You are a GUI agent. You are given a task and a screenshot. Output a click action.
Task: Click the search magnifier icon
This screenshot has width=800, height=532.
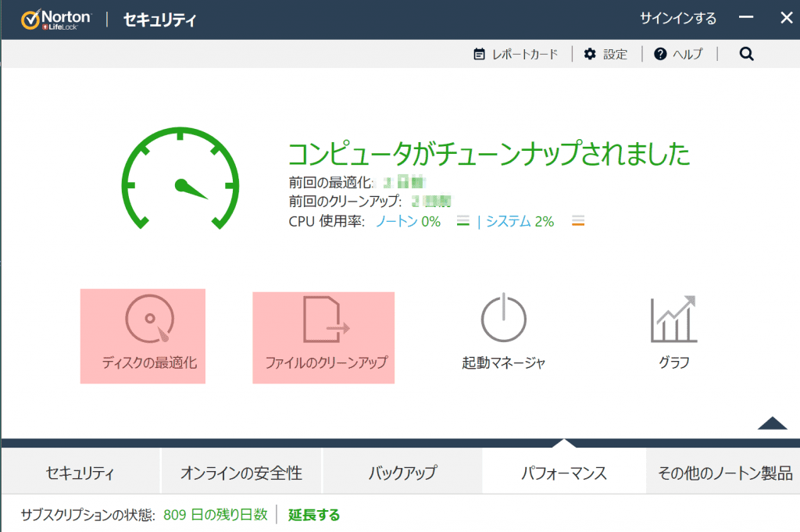click(746, 54)
